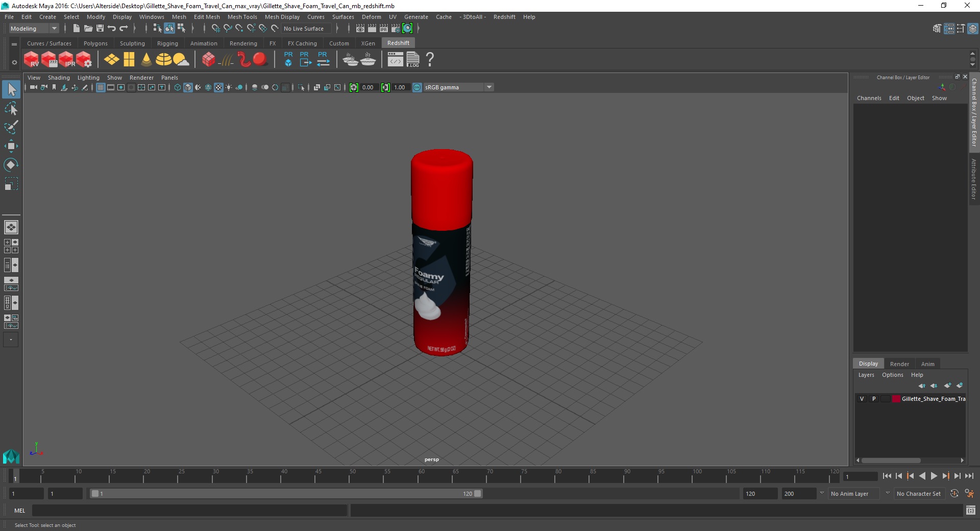Toggle use all lights in viewport

click(229, 87)
